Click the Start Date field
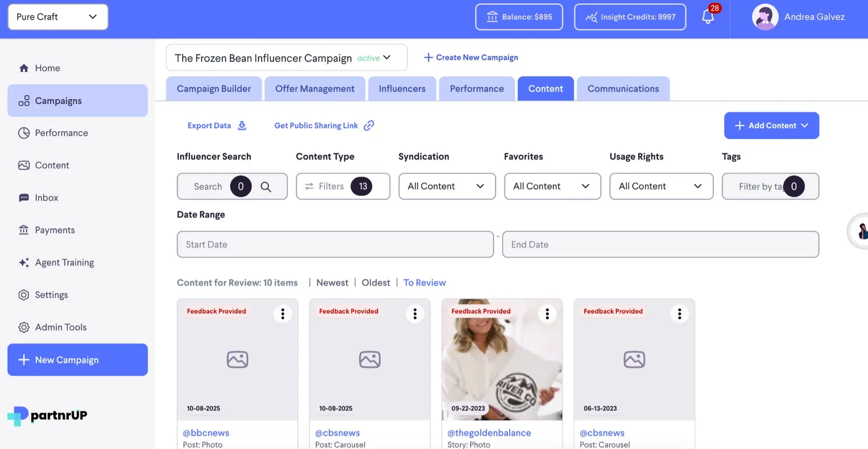The height and width of the screenshot is (449, 868). pyautogui.click(x=335, y=244)
